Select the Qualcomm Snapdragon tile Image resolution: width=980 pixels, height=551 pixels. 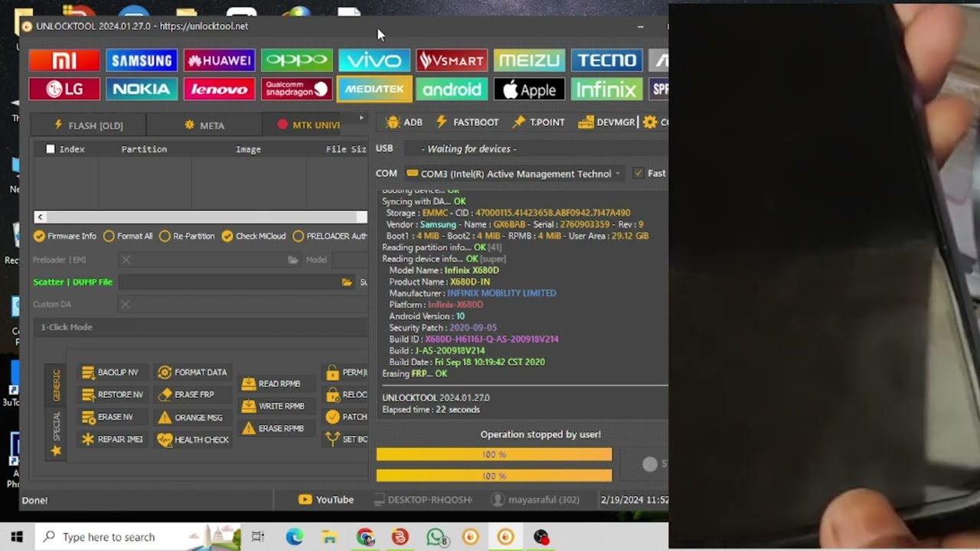(296, 90)
